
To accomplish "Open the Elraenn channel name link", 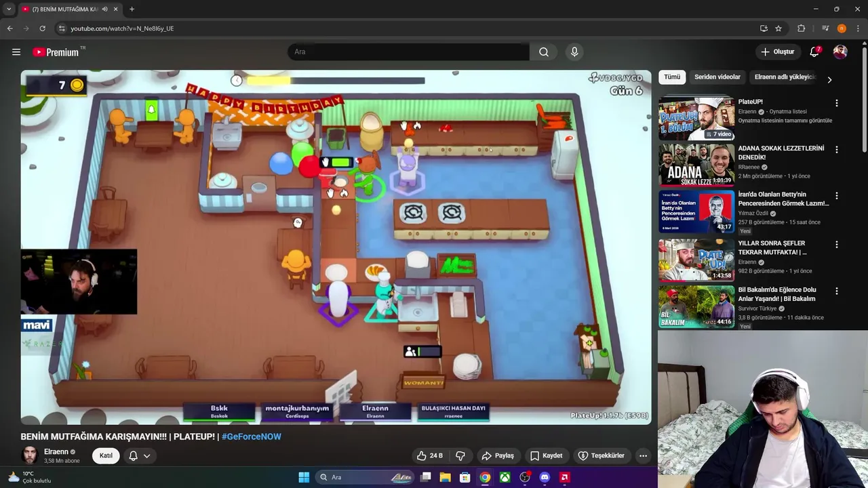I will pyautogui.click(x=56, y=451).
